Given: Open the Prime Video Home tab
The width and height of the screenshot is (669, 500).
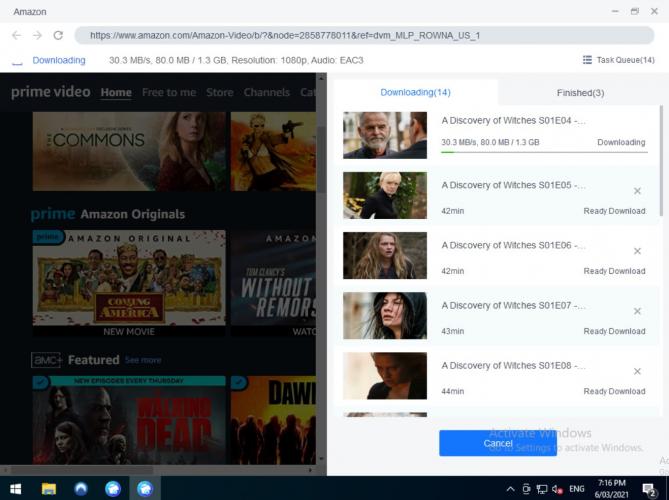Looking at the screenshot, I should coord(116,92).
